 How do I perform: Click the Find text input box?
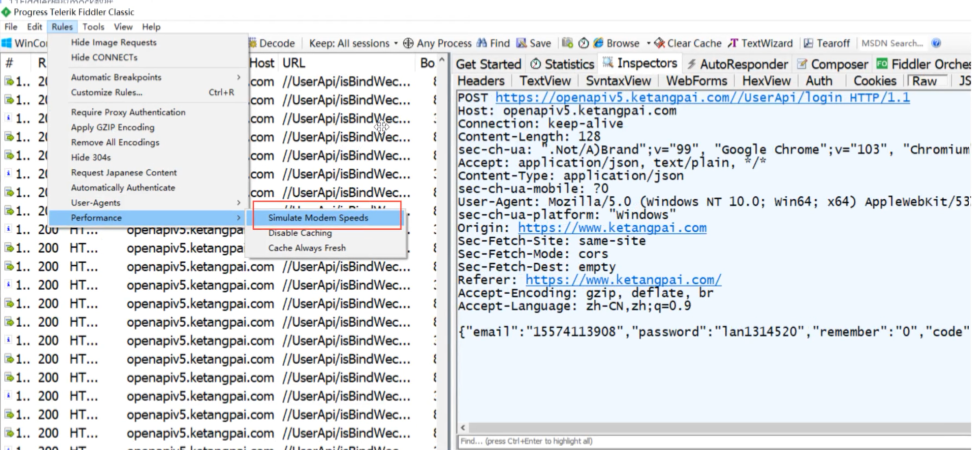(713, 441)
